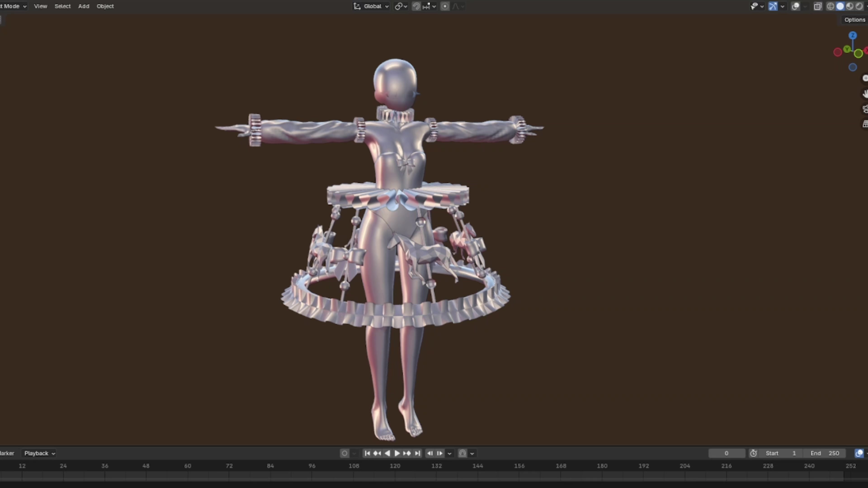Click the Options button
The height and width of the screenshot is (488, 868).
pos(854,20)
